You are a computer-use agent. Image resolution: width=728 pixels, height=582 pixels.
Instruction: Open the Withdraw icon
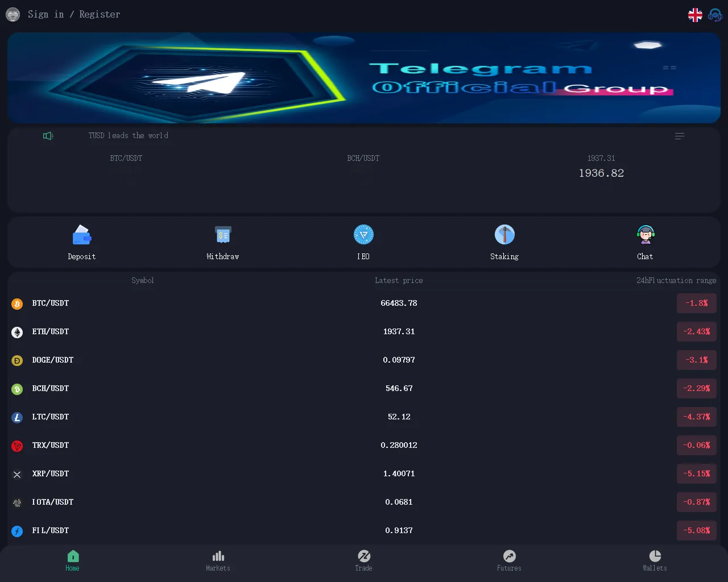[x=223, y=235]
